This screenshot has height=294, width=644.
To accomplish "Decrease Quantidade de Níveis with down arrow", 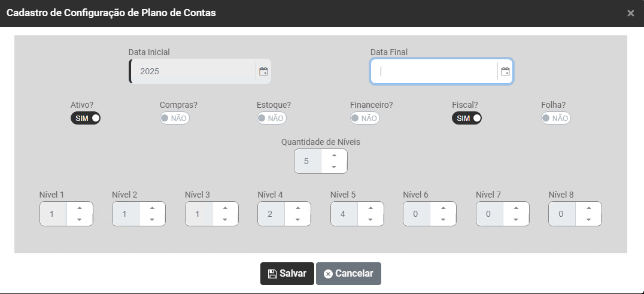I will (334, 167).
